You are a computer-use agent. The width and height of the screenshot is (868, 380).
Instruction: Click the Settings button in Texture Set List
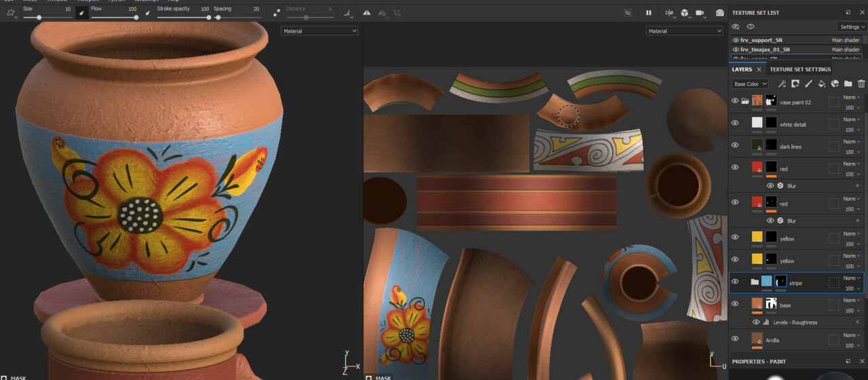[x=852, y=27]
